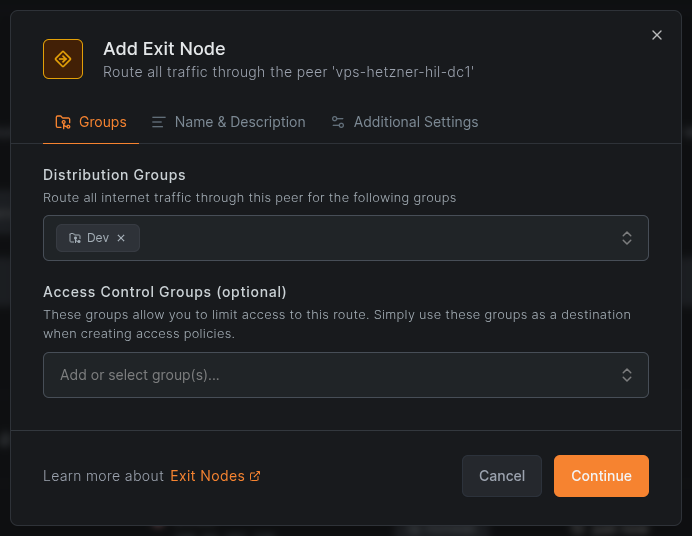Click the external link arrow icon

coord(255,476)
